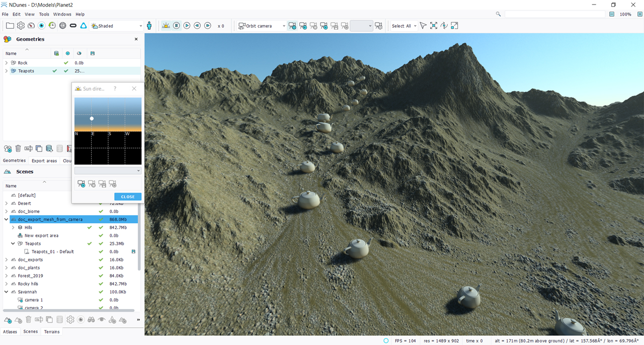
Task: Open the Tools menu
Action: (44, 14)
